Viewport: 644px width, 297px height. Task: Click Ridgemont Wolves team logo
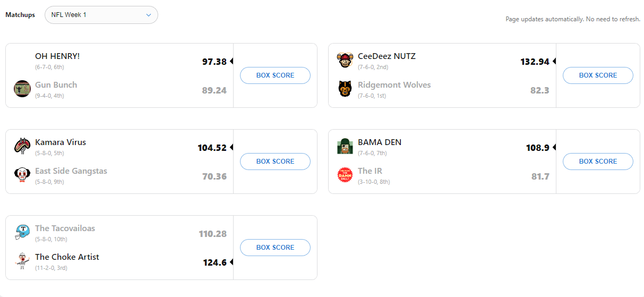[345, 89]
